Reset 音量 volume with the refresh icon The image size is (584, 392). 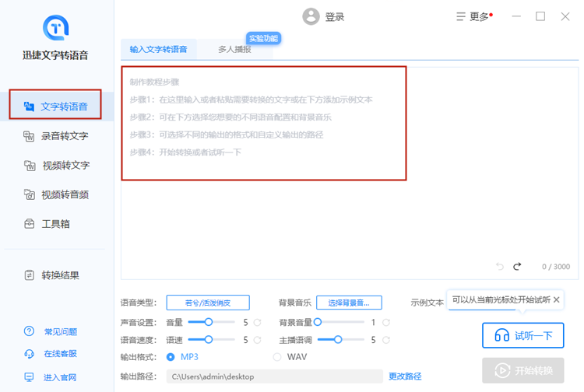258,323
